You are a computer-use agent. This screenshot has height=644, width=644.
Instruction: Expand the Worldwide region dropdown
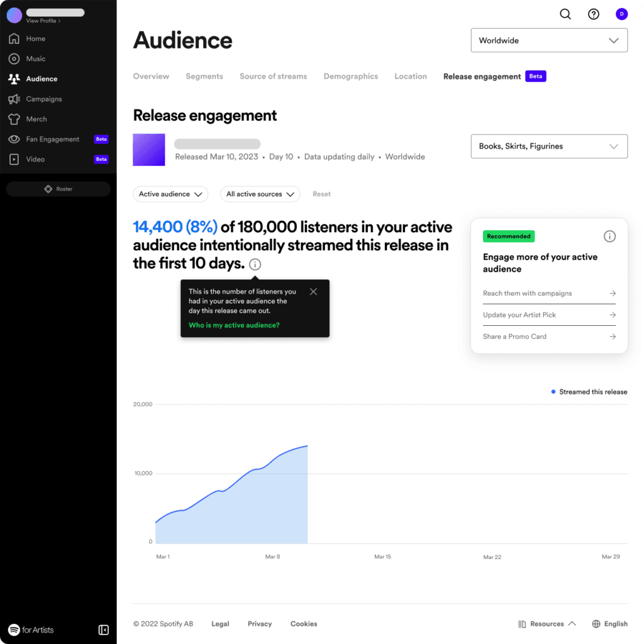pyautogui.click(x=548, y=40)
